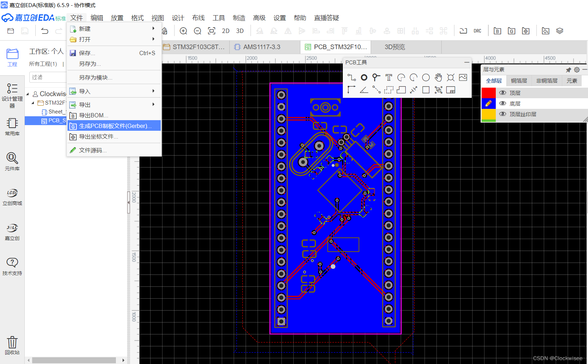Collapse the STM32F project tree node
Viewport: 588px width, 364px height.
(33, 103)
